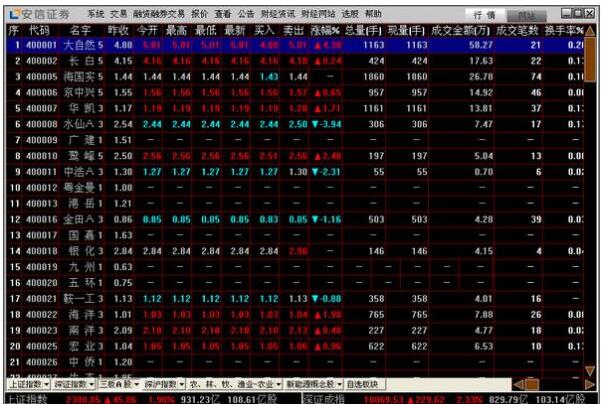The image size is (601, 404).
Task: Sort by the 最新 column header
Action: click(x=235, y=30)
